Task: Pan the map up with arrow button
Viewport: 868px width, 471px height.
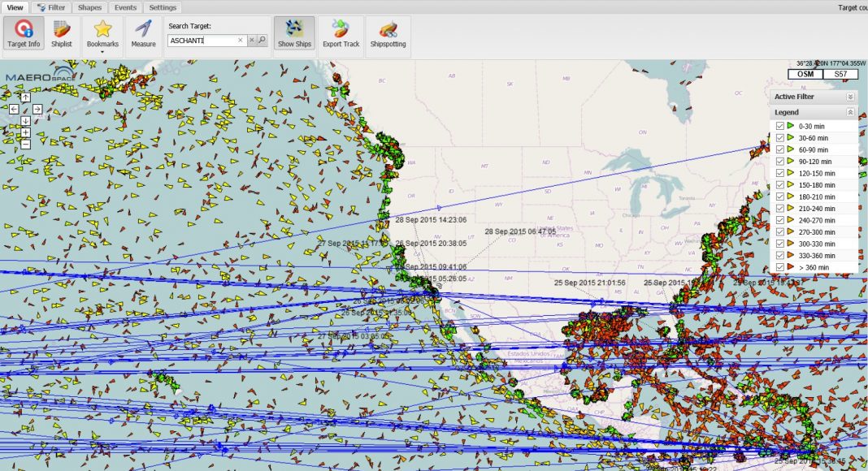Action: [x=26, y=97]
